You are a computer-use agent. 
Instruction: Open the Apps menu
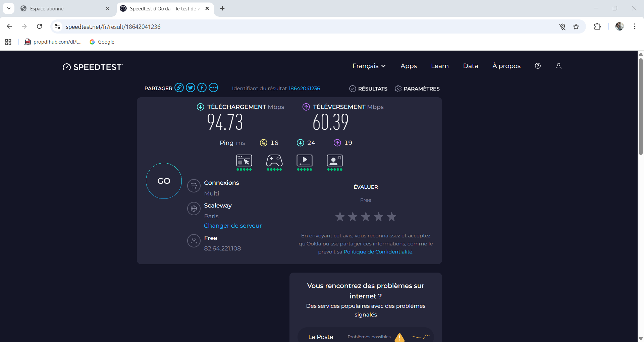[x=409, y=66]
